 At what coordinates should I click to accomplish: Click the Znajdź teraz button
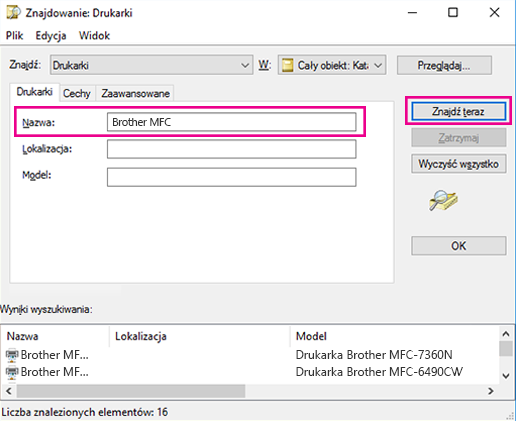pyautogui.click(x=459, y=111)
